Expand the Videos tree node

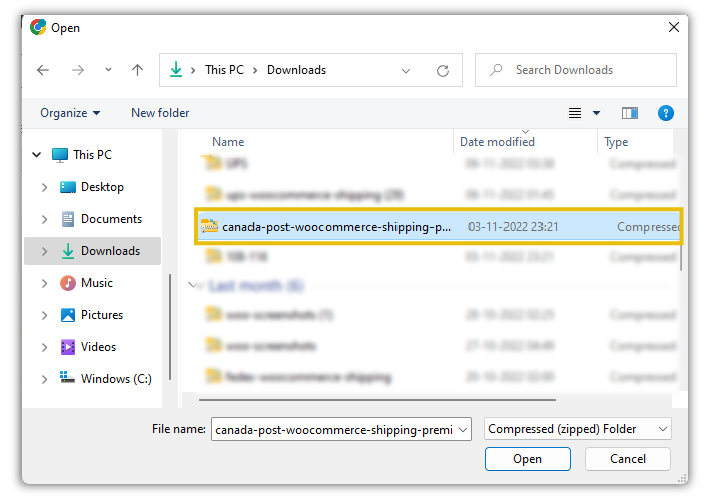tap(44, 347)
